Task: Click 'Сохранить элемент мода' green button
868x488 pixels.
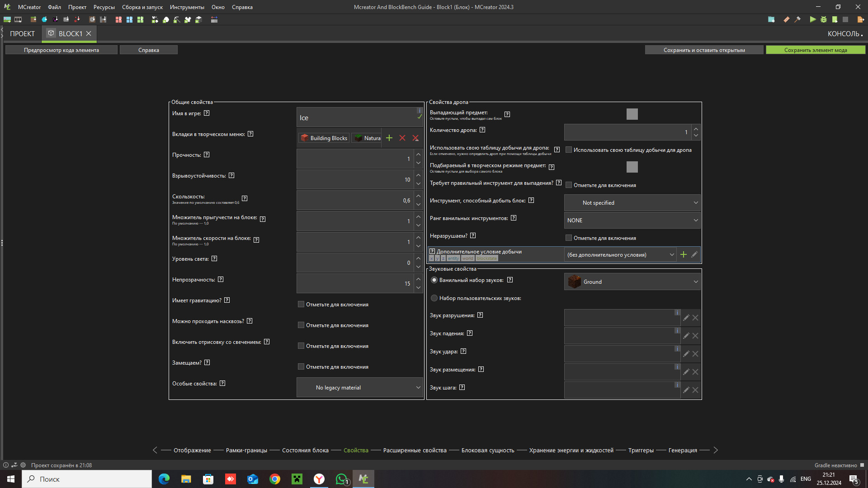Action: click(815, 50)
